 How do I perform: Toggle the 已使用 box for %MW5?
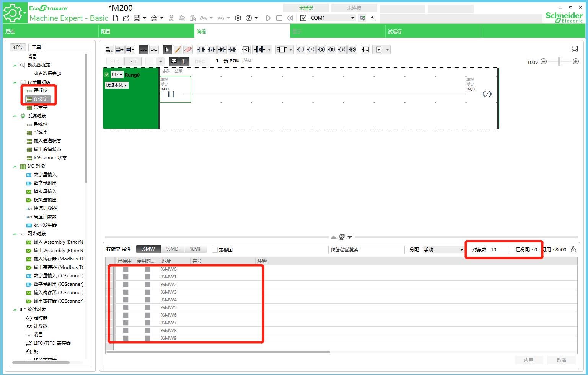pyautogui.click(x=125, y=307)
